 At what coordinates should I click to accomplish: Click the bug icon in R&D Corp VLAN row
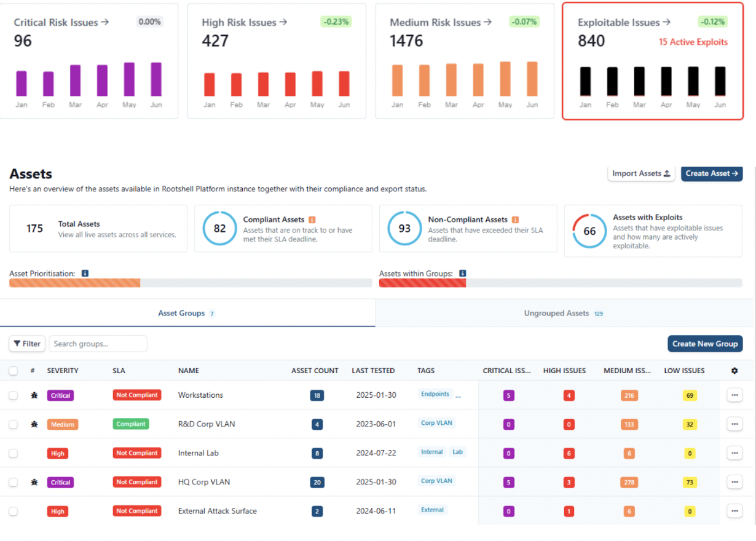34,424
